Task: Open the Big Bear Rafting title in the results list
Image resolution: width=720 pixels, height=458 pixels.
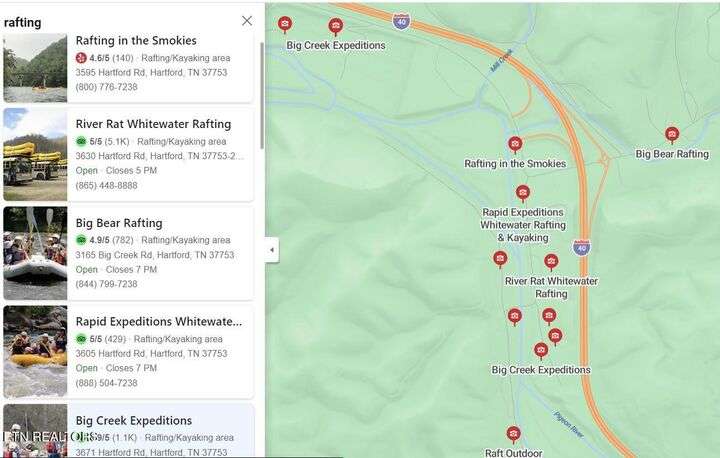Action: tap(119, 223)
